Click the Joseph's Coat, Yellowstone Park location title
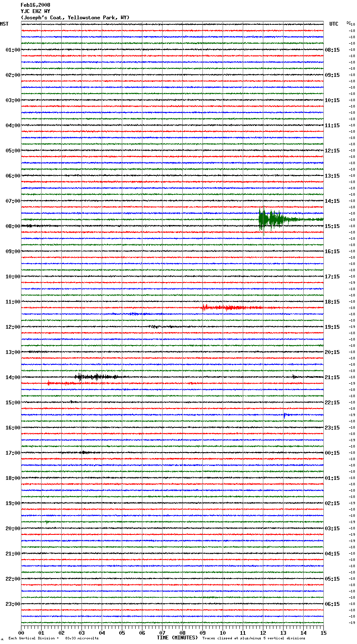The image size is (357, 644). (75, 18)
